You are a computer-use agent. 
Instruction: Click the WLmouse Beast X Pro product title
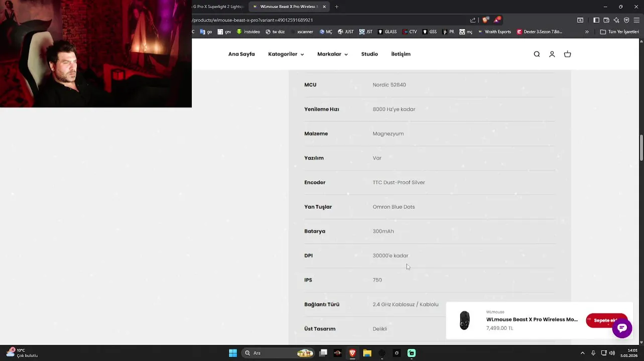(532, 319)
